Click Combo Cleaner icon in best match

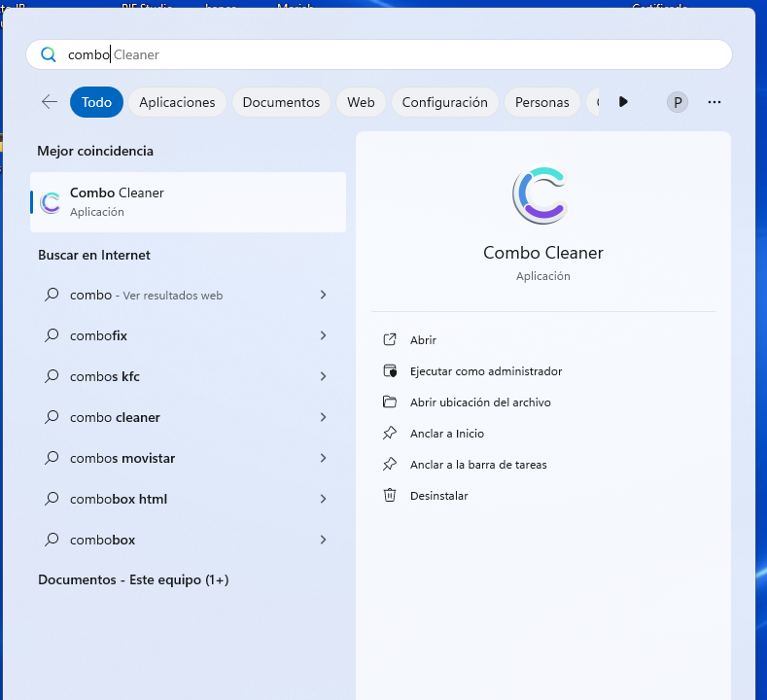(x=50, y=202)
